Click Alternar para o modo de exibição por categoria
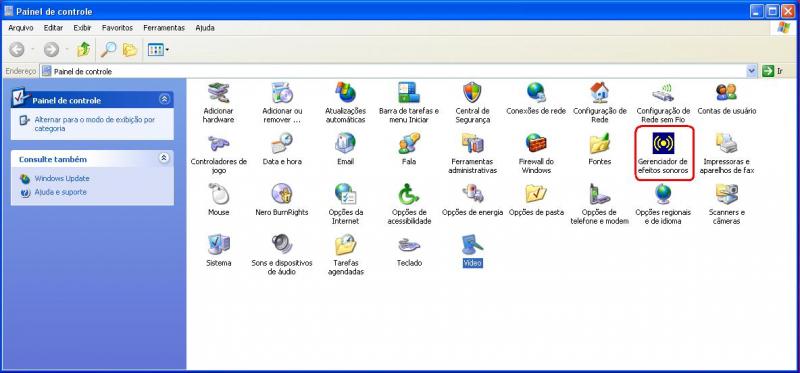 tap(94, 124)
